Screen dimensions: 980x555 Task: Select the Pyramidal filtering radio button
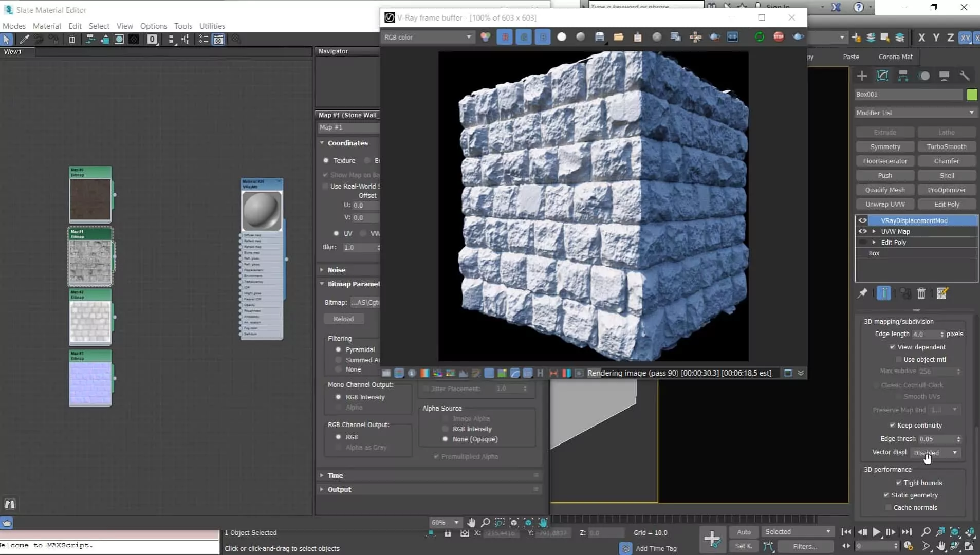(338, 349)
